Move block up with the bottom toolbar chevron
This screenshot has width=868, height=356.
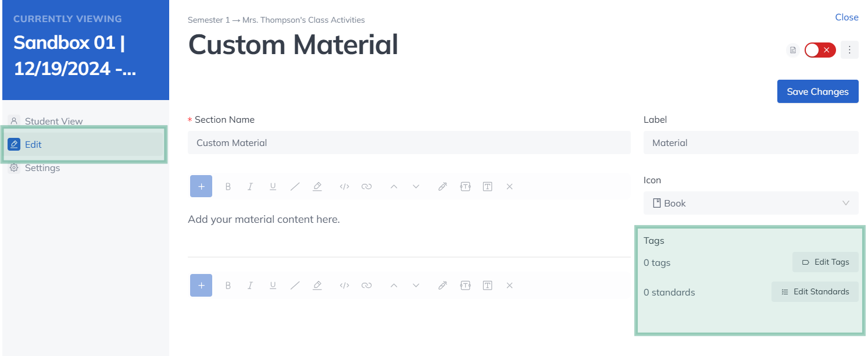click(394, 286)
